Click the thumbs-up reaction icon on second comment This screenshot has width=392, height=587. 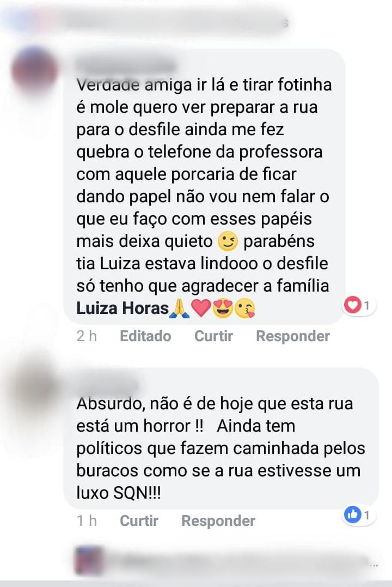[x=352, y=515]
